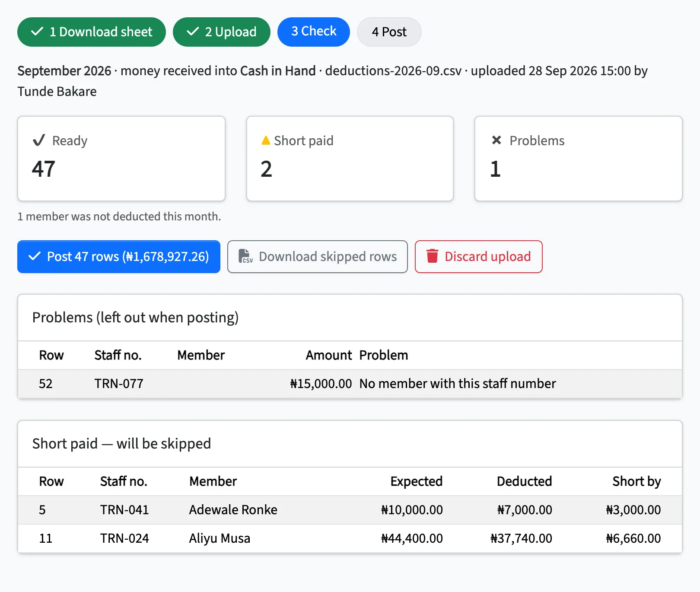
Task: Open the 2 Upload step
Action: (222, 32)
